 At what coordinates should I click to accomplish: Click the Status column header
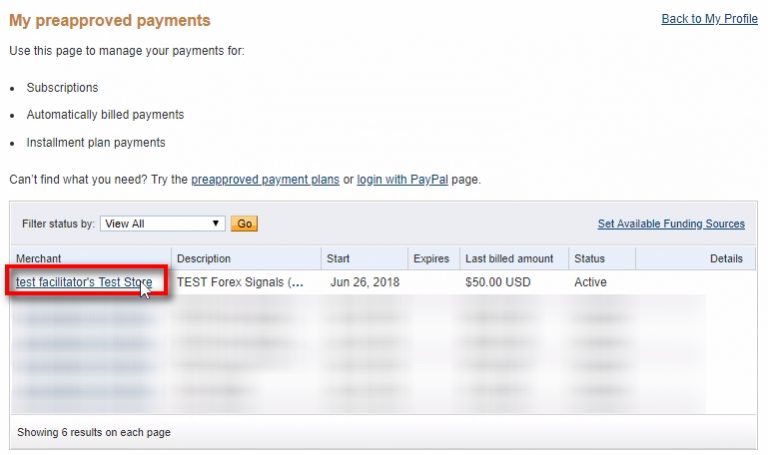coord(589,259)
